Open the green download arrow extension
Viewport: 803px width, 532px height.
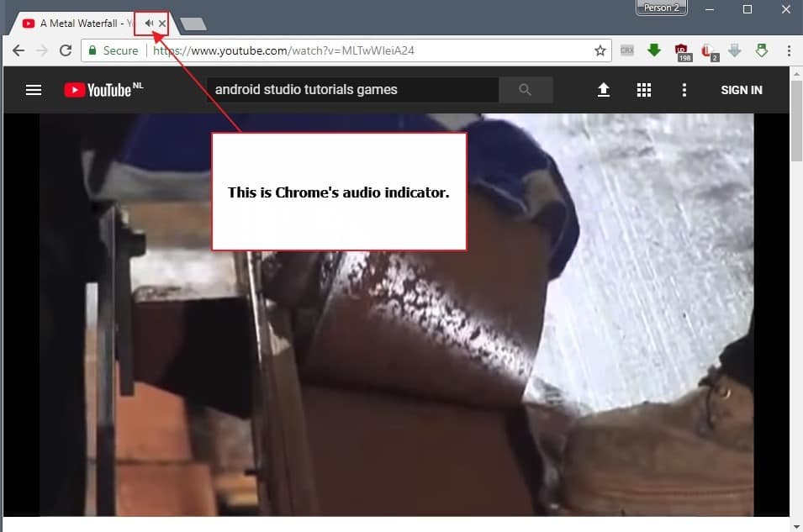coord(654,50)
